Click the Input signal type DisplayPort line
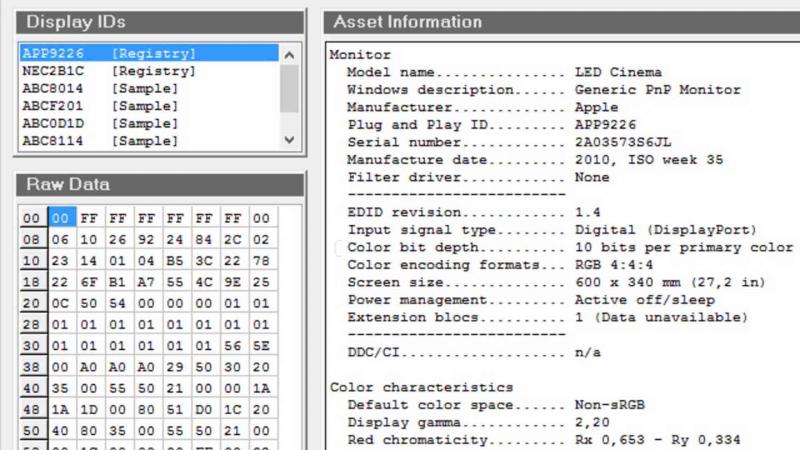This screenshot has width=800, height=450. click(552, 230)
